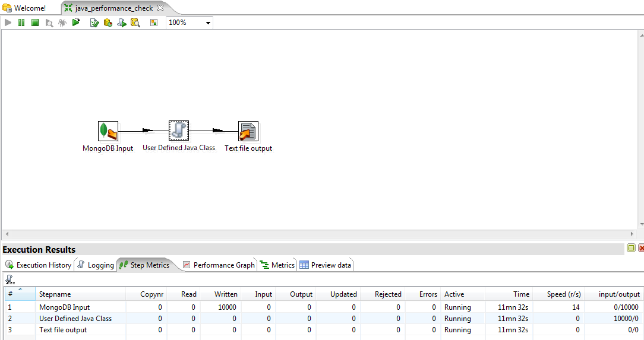Image resolution: width=644 pixels, height=340 pixels.
Task: Click the Debug transformation bug icon
Action: [x=62, y=23]
